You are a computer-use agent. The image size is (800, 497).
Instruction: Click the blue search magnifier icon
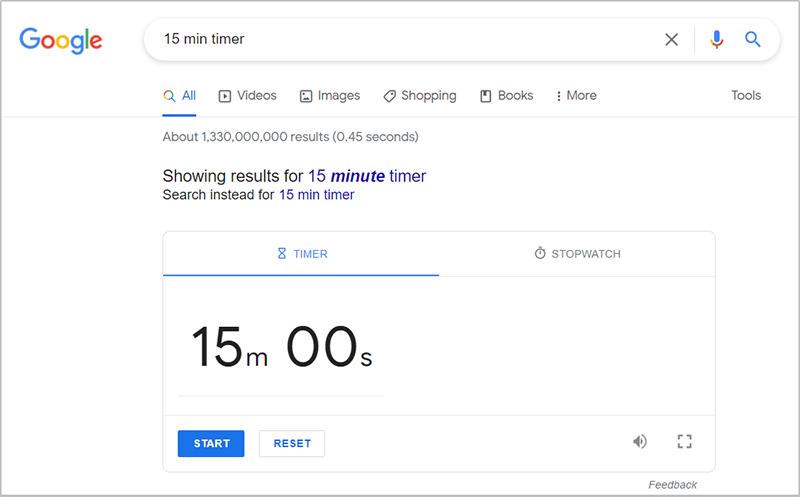pyautogui.click(x=753, y=40)
